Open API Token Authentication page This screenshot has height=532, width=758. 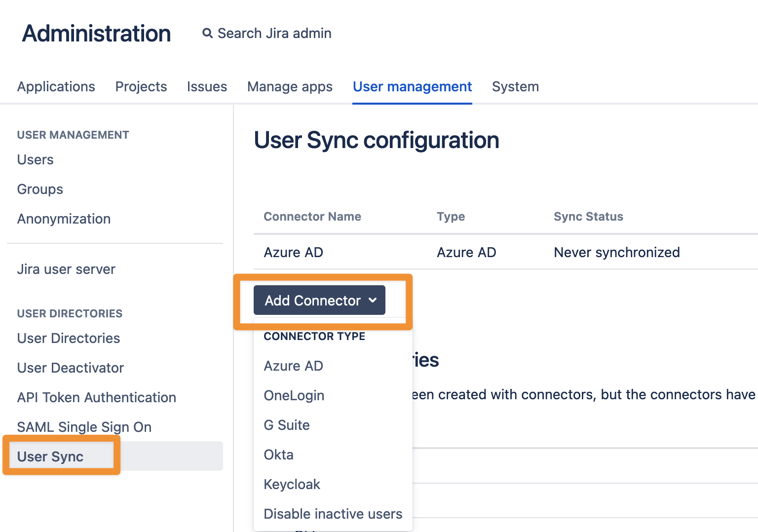point(96,397)
